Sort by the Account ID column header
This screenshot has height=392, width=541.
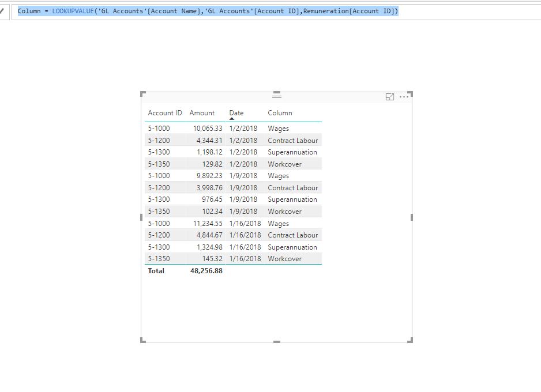tap(165, 113)
